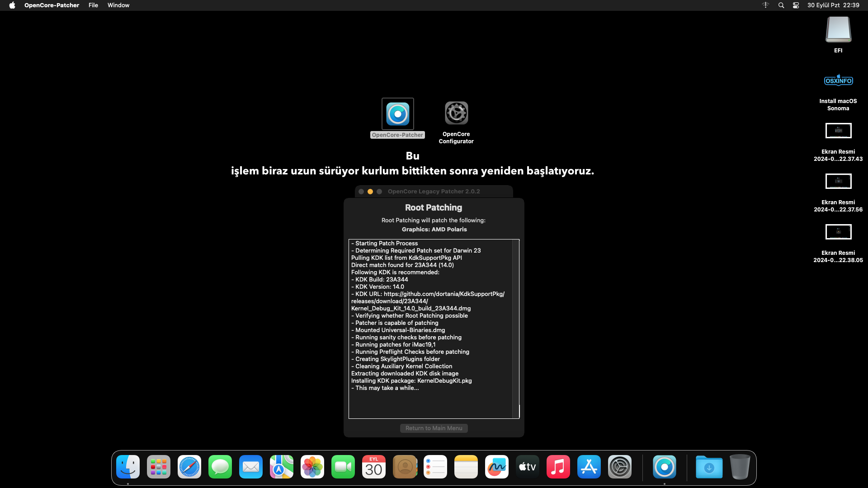Image resolution: width=868 pixels, height=488 pixels.
Task: Click OpenCore-Patcher icon in the Dock
Action: (x=664, y=467)
